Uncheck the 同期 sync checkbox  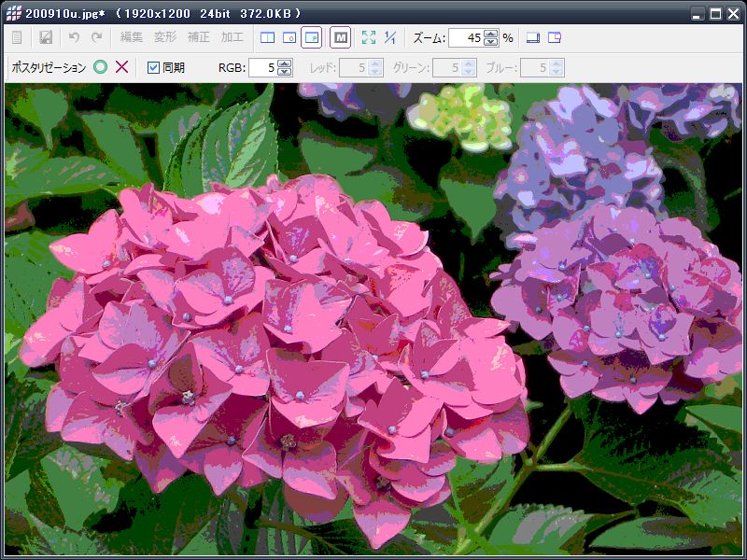click(154, 67)
